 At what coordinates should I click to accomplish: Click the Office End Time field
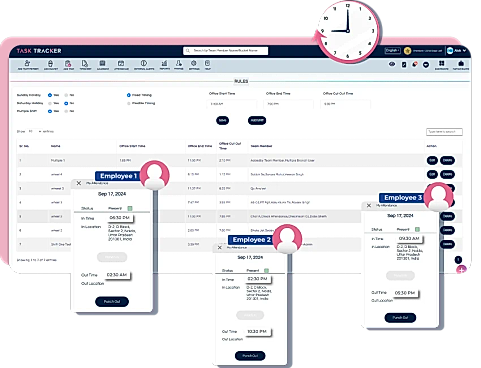pos(289,104)
